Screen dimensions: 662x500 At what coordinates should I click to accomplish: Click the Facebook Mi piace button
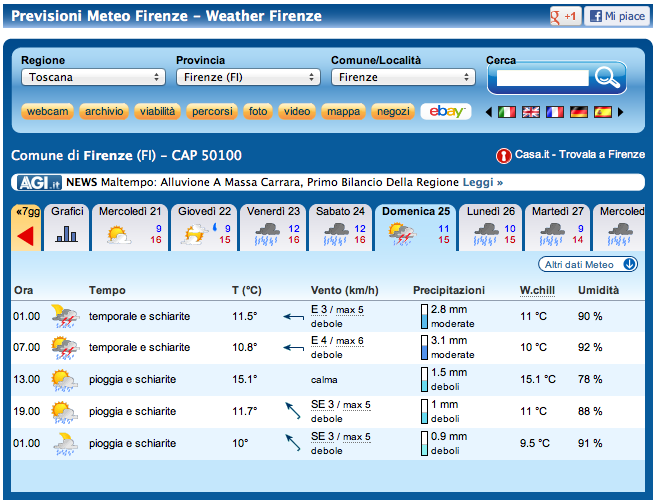616,17
